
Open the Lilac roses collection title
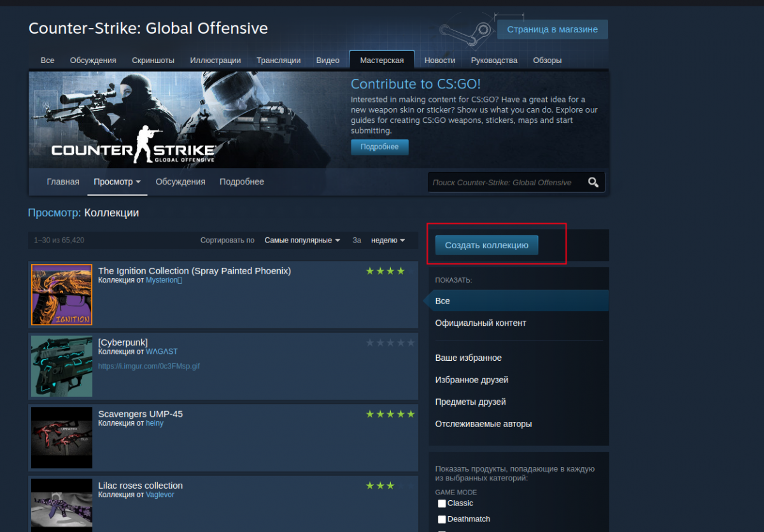tap(140, 485)
